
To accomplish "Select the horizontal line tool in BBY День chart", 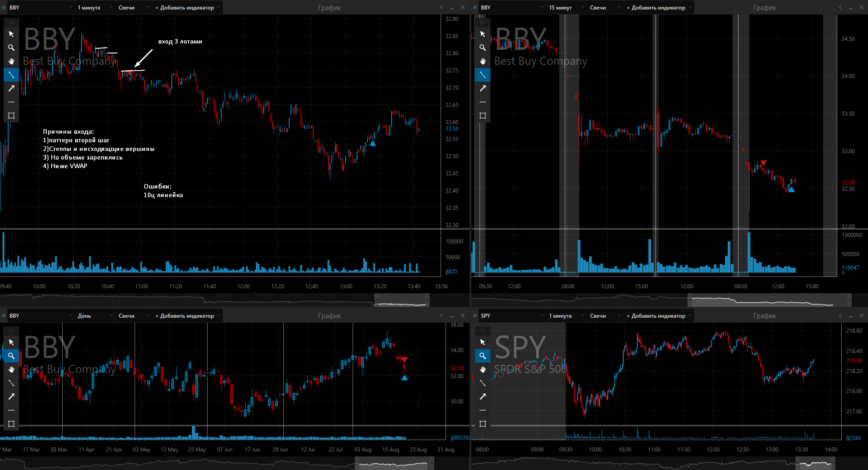I will click(11, 410).
